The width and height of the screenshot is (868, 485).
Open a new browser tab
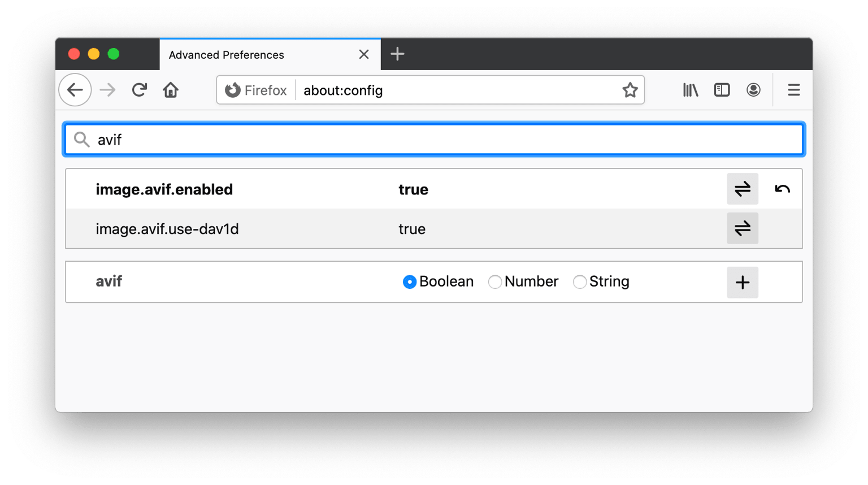tap(397, 54)
